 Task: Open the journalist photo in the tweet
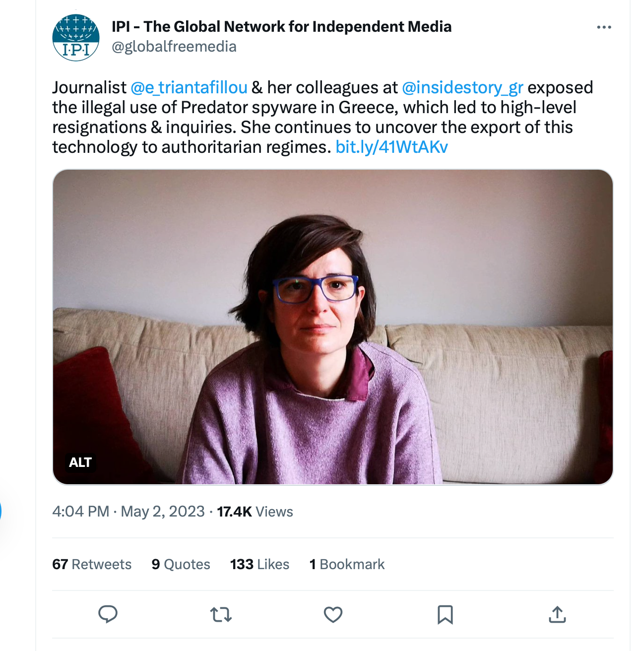tap(333, 327)
